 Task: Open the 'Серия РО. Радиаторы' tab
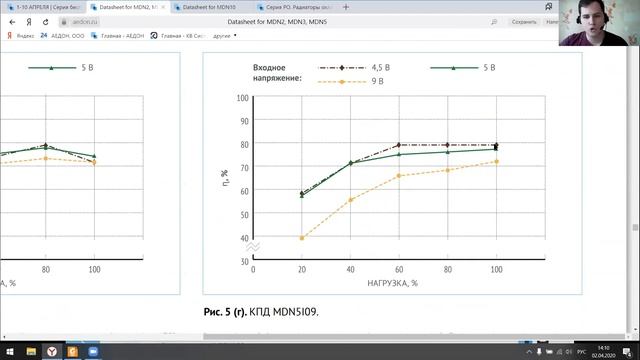click(x=295, y=7)
